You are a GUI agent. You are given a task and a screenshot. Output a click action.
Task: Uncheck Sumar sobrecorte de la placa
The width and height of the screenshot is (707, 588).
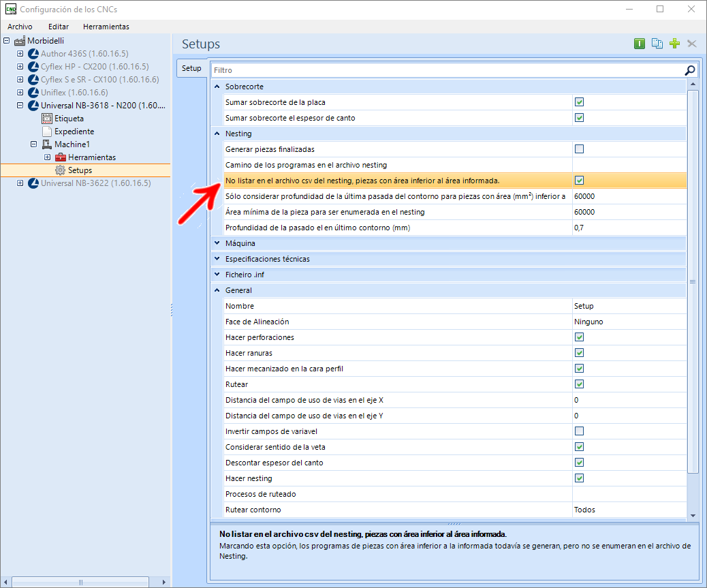click(579, 102)
